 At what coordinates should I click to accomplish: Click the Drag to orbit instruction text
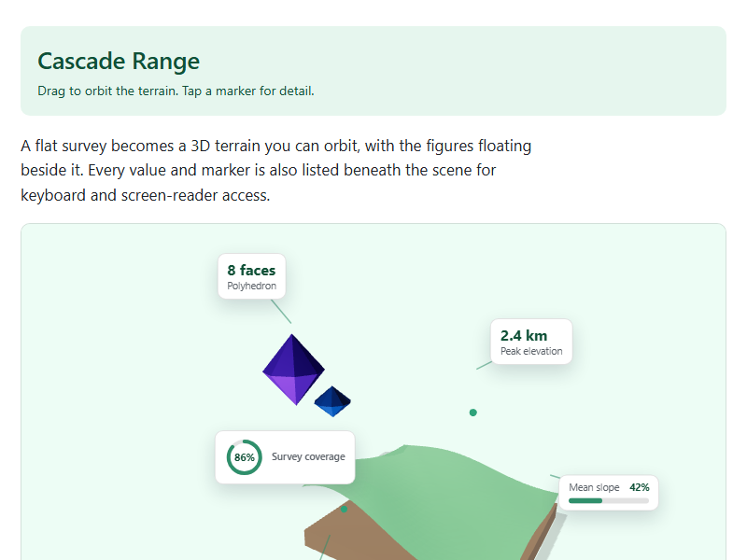pos(176,91)
